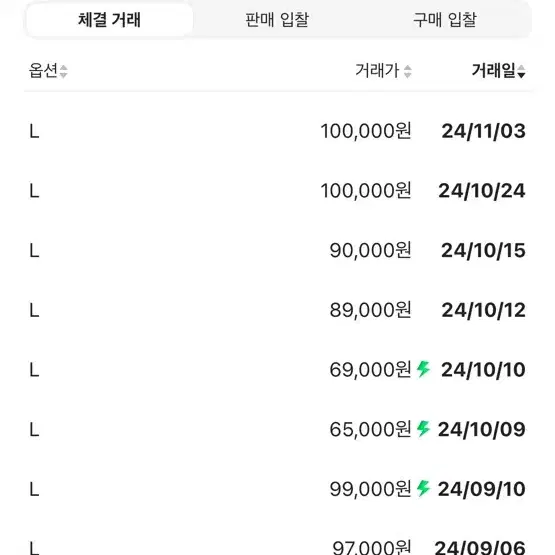Tap the green lightning icon on the 65,000원 row
This screenshot has height=555, width=555.
(423, 429)
